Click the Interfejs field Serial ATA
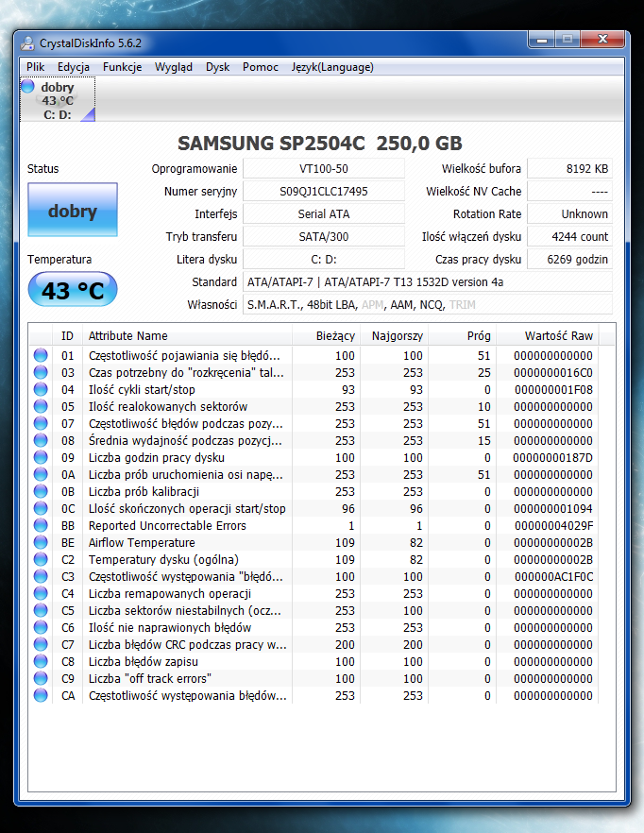The width and height of the screenshot is (644, 833). point(324,214)
